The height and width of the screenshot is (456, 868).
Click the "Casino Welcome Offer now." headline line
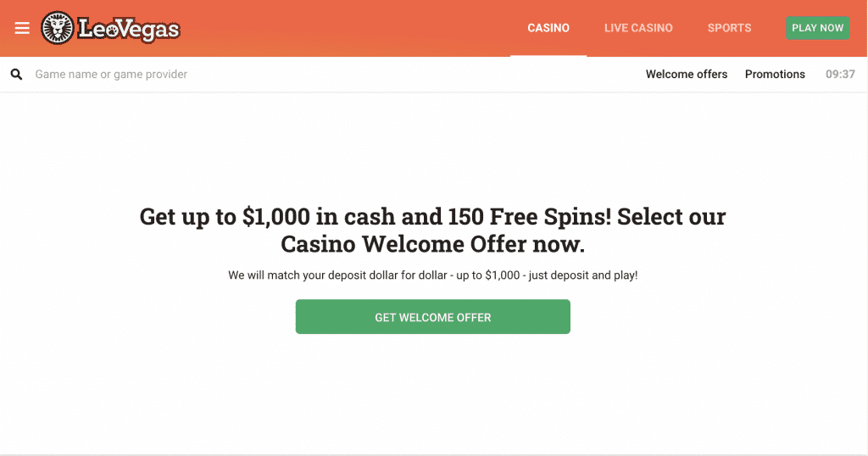[432, 244]
